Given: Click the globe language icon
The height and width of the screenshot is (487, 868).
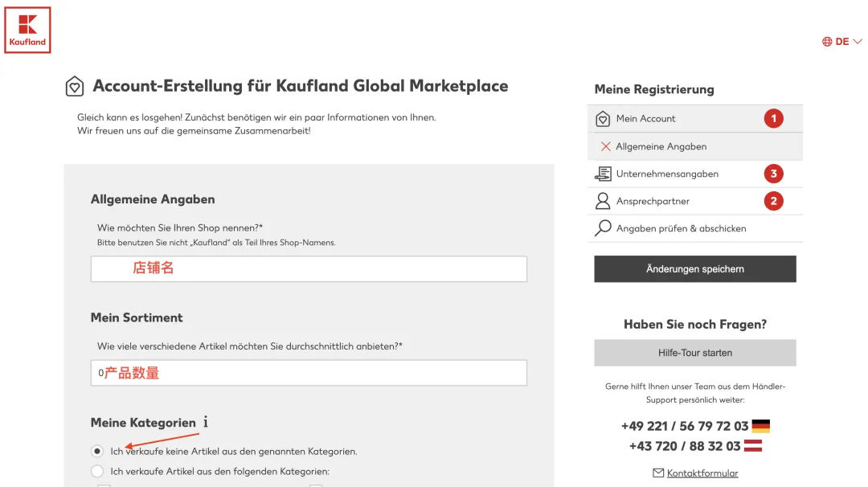Looking at the screenshot, I should tap(827, 42).
